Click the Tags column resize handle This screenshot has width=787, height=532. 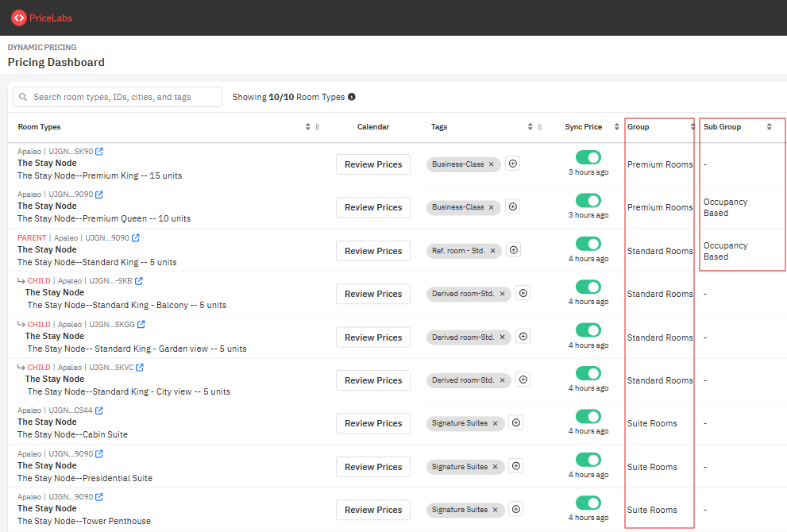click(x=540, y=127)
